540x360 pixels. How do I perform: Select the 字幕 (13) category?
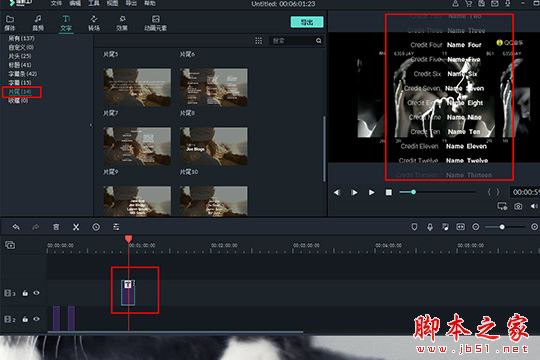coord(20,83)
